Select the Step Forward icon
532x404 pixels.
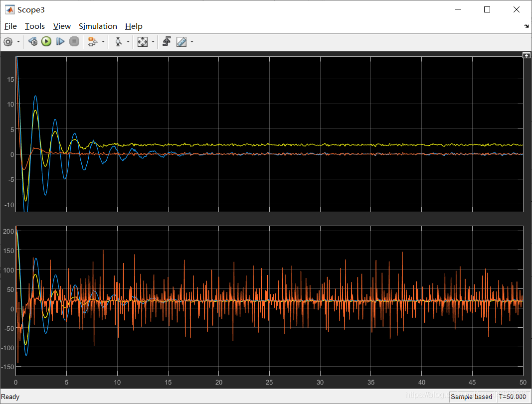[x=60, y=41]
